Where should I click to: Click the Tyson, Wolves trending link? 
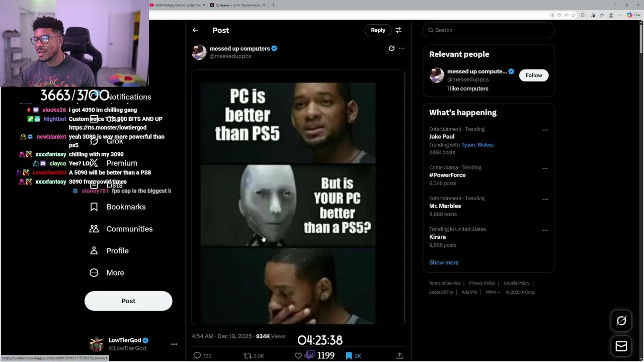tap(477, 145)
